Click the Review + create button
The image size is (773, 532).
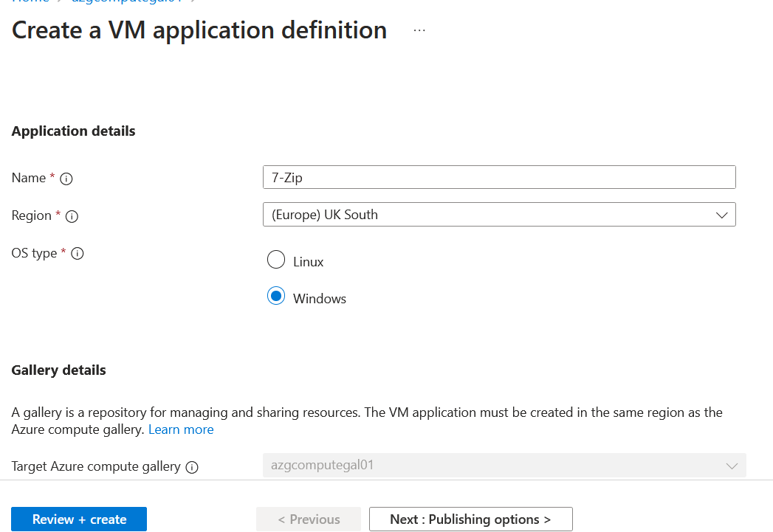[x=78, y=519]
